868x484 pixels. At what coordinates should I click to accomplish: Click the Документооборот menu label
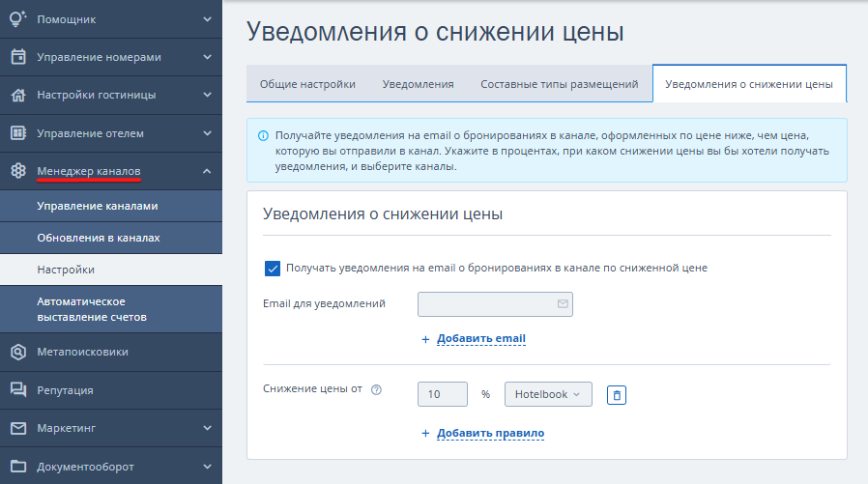[x=85, y=467]
